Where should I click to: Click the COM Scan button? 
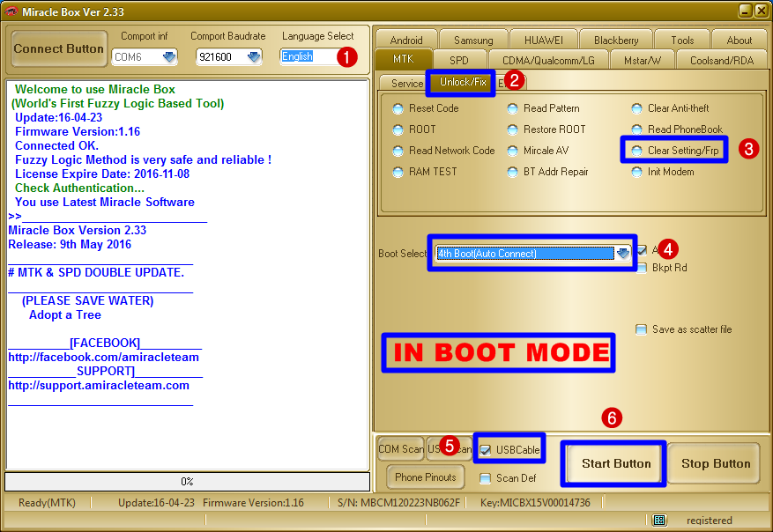pyautogui.click(x=400, y=448)
